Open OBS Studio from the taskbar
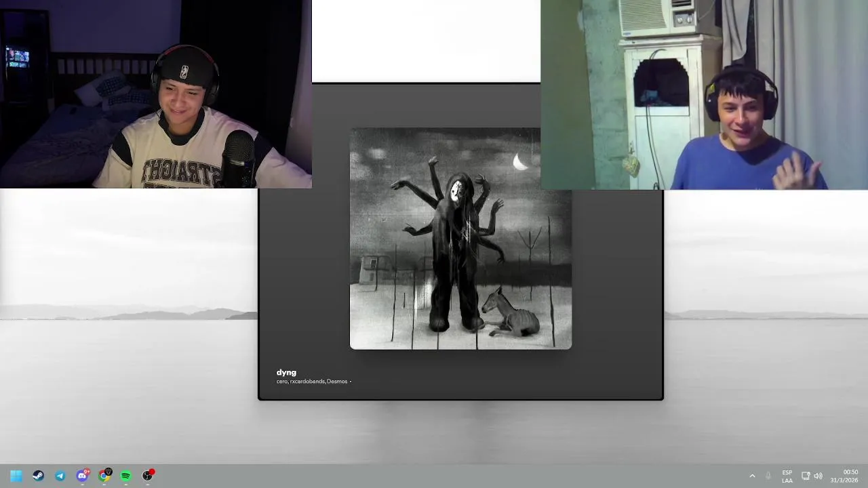The image size is (868, 488). 147,476
